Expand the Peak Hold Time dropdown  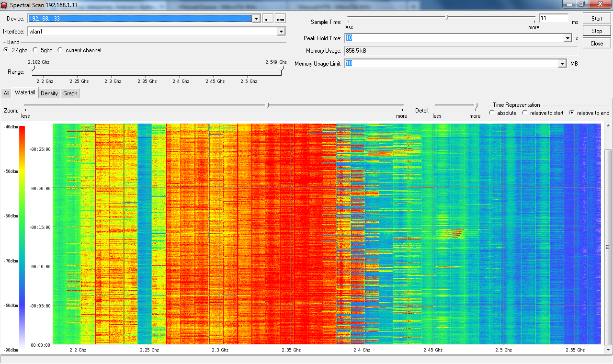[568, 38]
